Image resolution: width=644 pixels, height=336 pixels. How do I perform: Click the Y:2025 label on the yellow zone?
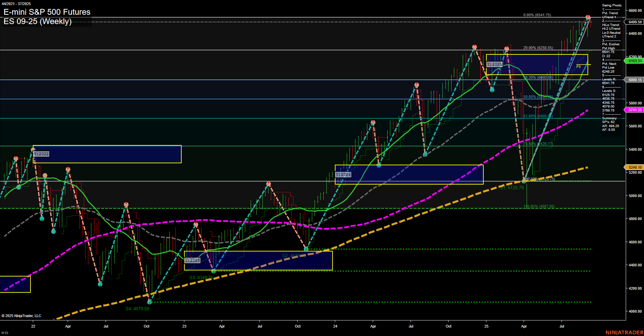pyautogui.click(x=495, y=64)
